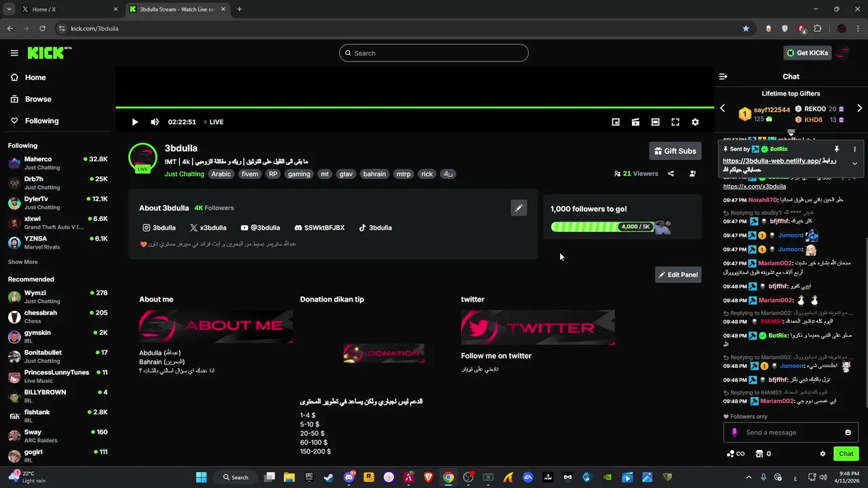
Task: Select the bahrain tag
Action: pyautogui.click(x=374, y=174)
